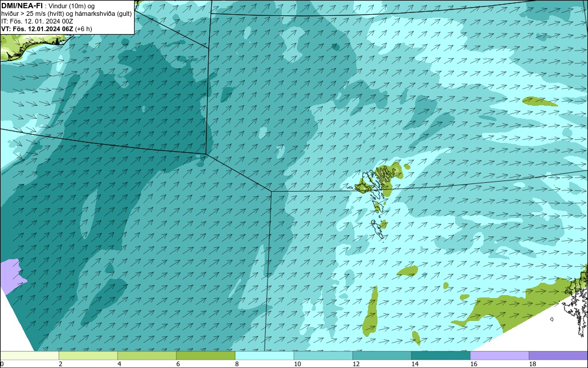
Task: Click the legend scale label "16"
Action: [473, 364]
